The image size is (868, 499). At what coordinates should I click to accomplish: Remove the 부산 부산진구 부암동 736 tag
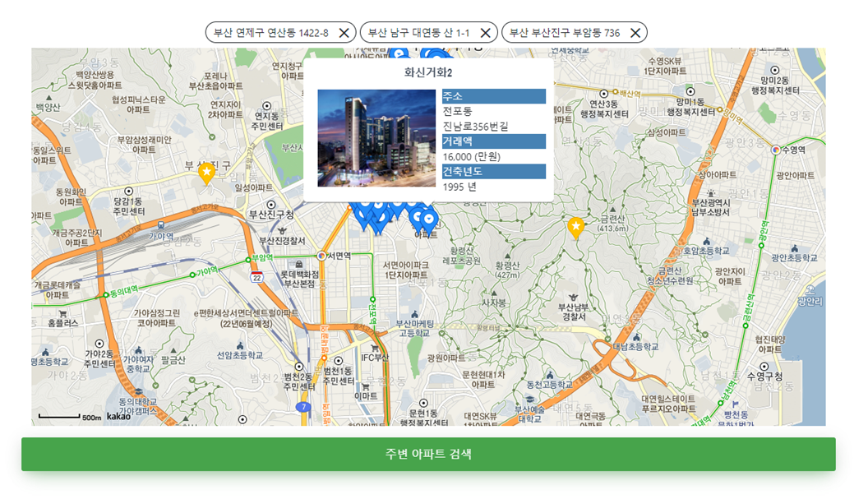tap(635, 32)
